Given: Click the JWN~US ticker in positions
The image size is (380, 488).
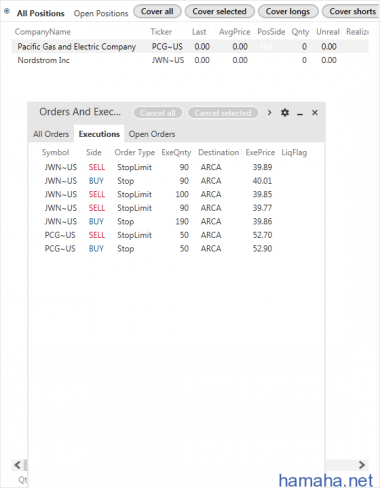Looking at the screenshot, I should [x=168, y=60].
